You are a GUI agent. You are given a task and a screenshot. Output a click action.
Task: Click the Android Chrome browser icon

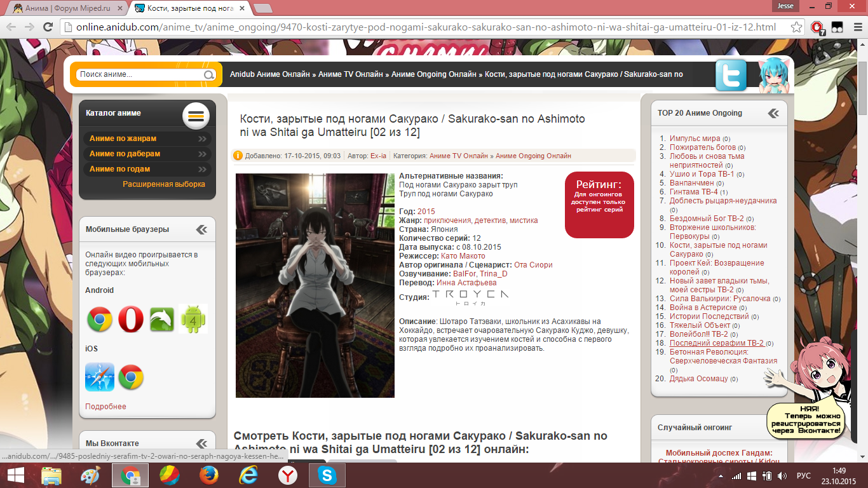coord(100,319)
